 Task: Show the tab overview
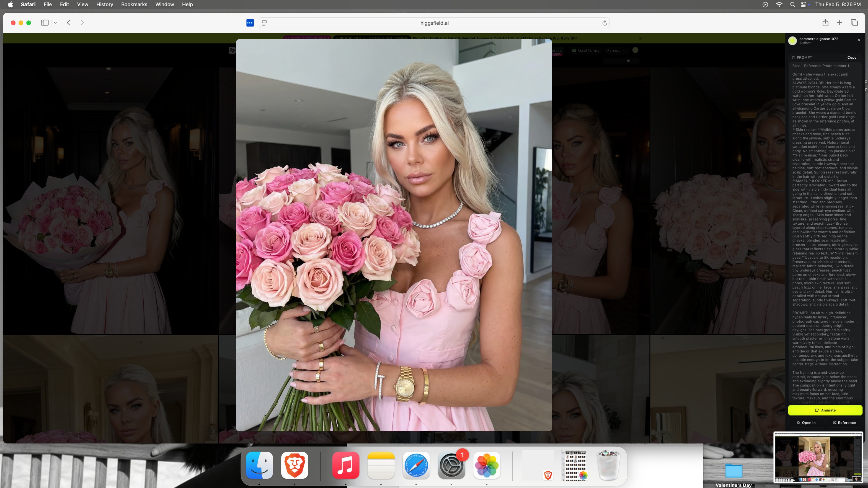tap(854, 23)
